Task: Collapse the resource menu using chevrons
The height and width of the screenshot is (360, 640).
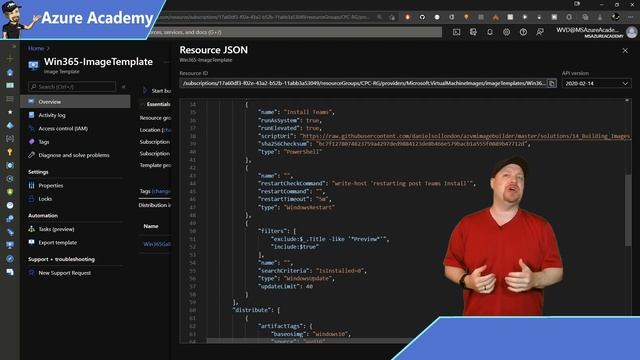Action: (x=123, y=87)
